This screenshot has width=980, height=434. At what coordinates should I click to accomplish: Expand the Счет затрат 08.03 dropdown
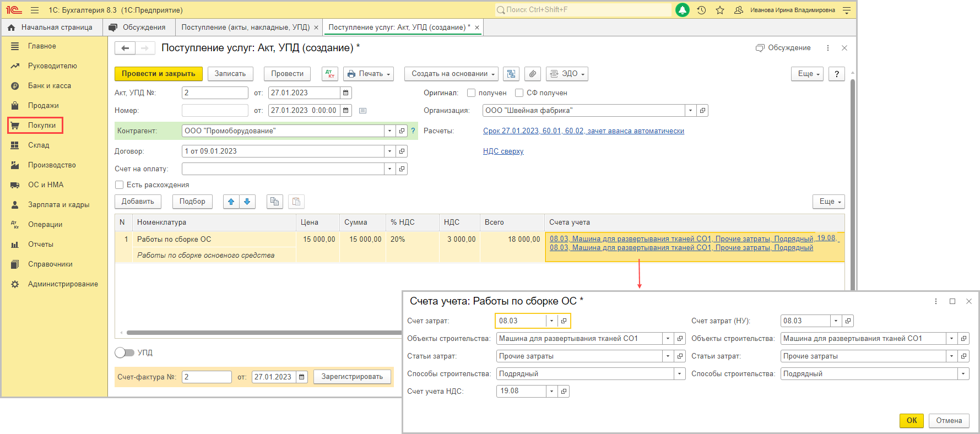[551, 321]
